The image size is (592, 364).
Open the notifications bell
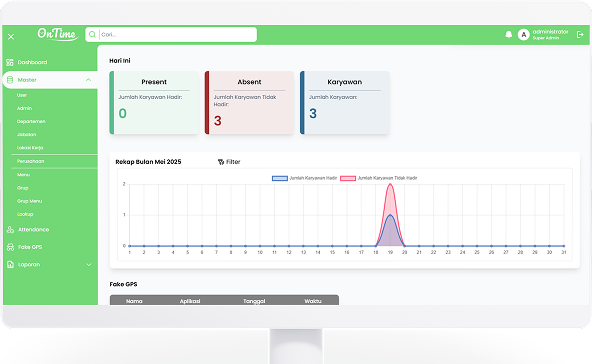pyautogui.click(x=509, y=35)
